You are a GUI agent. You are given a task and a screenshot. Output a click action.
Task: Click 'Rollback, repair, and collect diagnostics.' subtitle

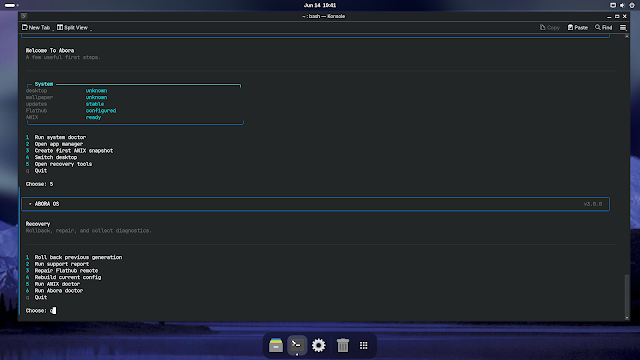click(89, 231)
